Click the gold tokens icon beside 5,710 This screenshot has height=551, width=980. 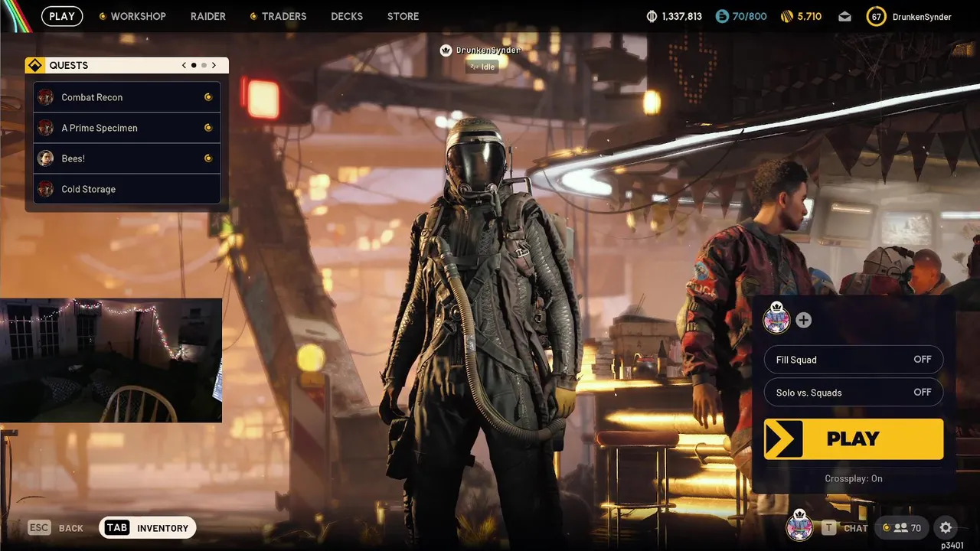787,16
